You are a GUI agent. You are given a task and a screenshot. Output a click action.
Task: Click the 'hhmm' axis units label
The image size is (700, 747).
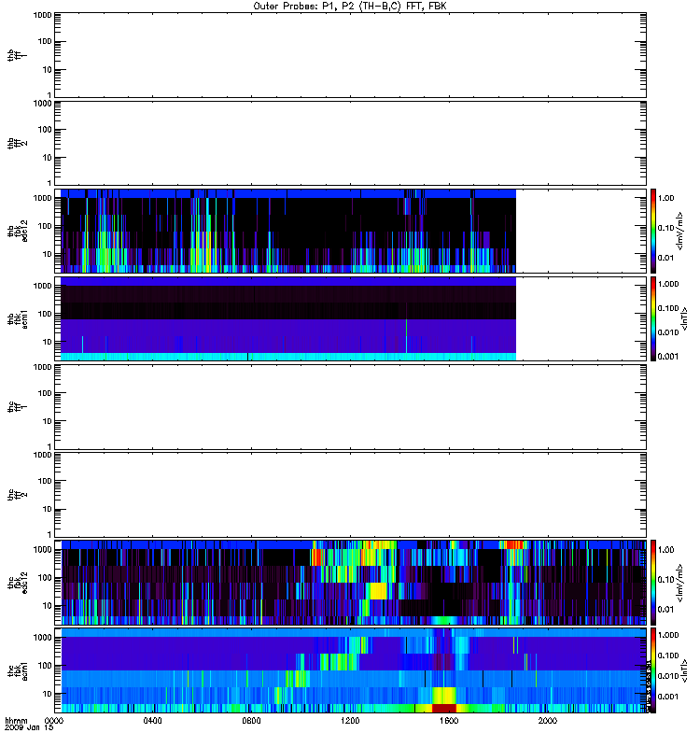tap(16, 721)
